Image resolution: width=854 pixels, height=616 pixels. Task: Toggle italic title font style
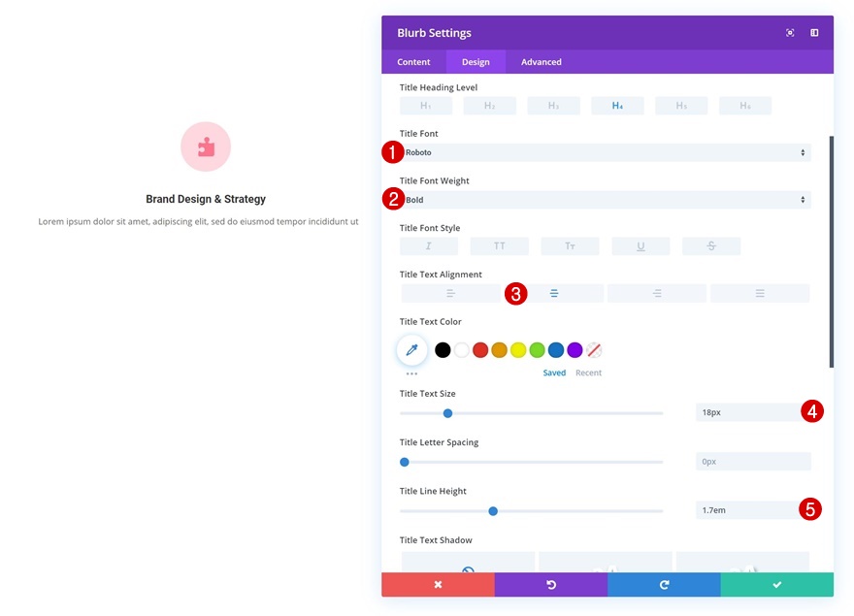click(429, 246)
